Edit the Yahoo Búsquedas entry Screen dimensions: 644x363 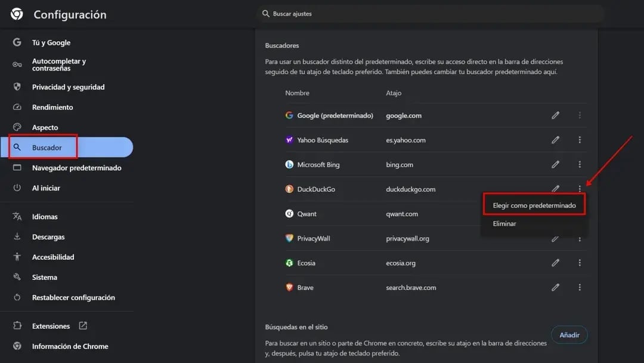555,140
